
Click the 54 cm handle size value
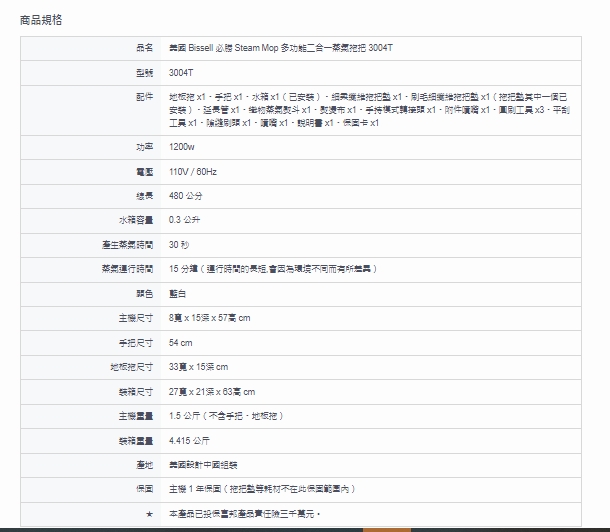(181, 343)
